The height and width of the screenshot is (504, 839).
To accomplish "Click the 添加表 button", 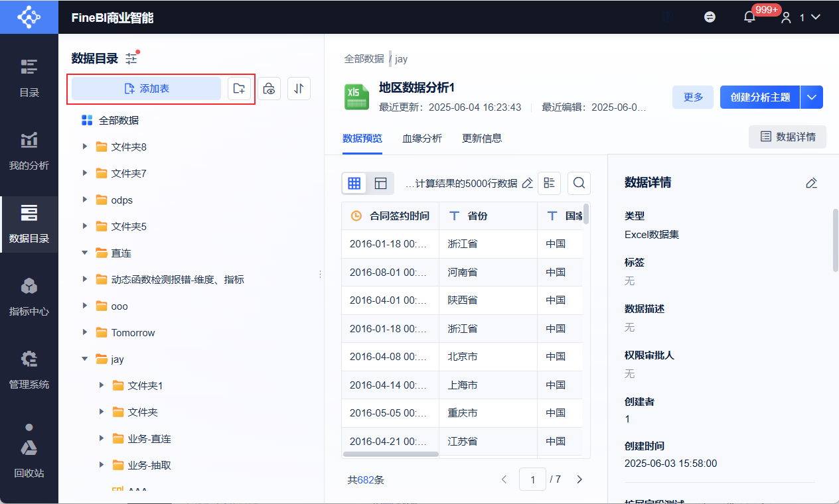I will (x=146, y=88).
